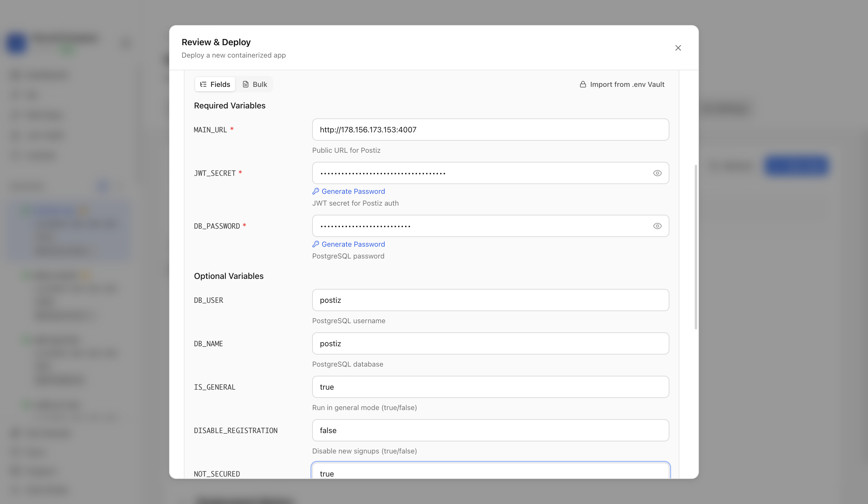This screenshot has width=868, height=504.
Task: Click the DB_USER input field
Action: pyautogui.click(x=490, y=300)
